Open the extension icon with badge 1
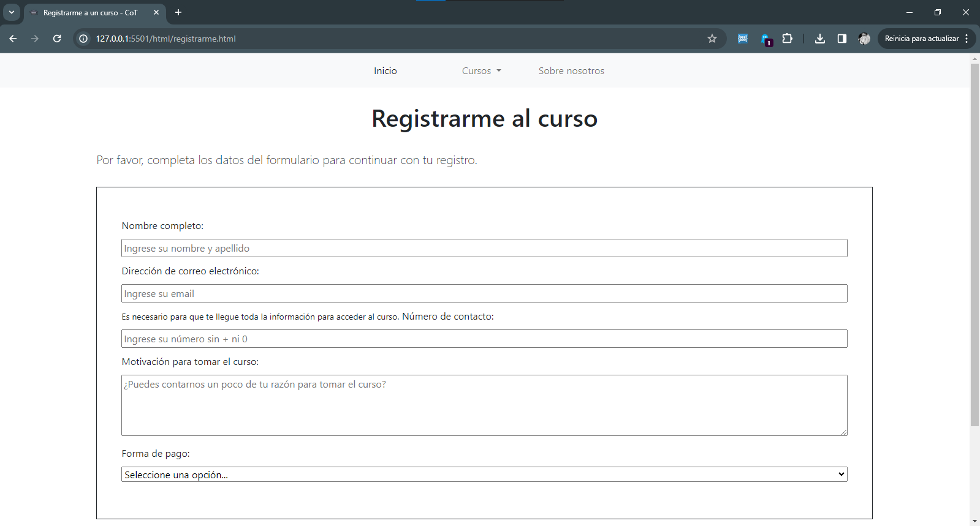This screenshot has width=980, height=526. tap(765, 39)
